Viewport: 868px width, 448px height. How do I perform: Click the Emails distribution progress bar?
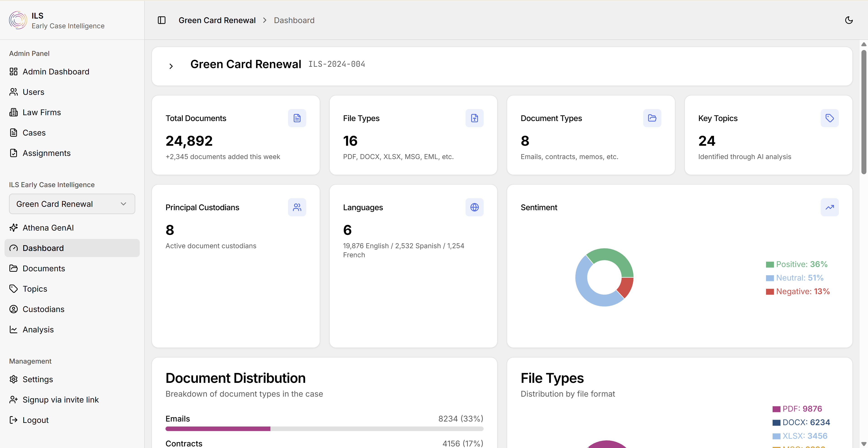(x=324, y=429)
